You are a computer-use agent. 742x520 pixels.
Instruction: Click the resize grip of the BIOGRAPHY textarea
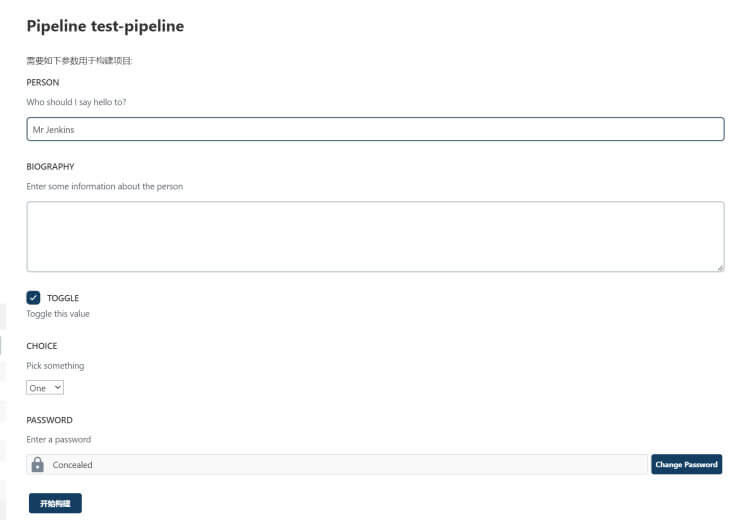pyautogui.click(x=720, y=268)
